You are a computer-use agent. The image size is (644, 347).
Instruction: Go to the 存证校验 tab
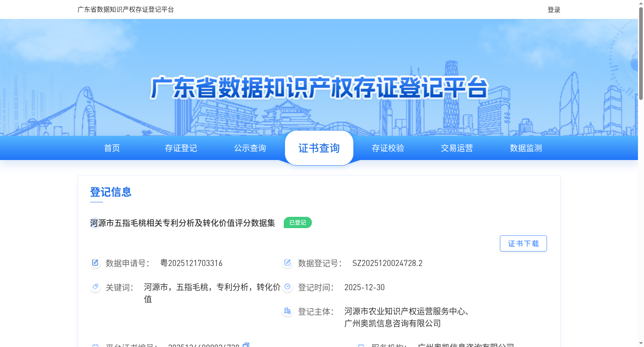point(388,148)
